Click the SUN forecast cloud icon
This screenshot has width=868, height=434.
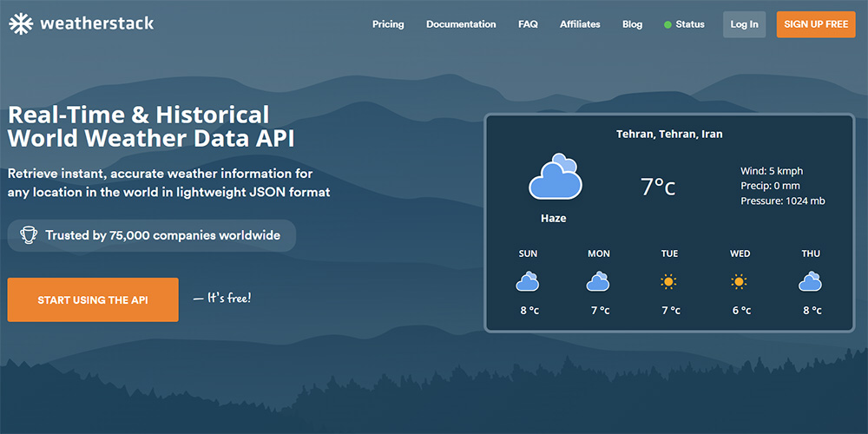tap(528, 281)
